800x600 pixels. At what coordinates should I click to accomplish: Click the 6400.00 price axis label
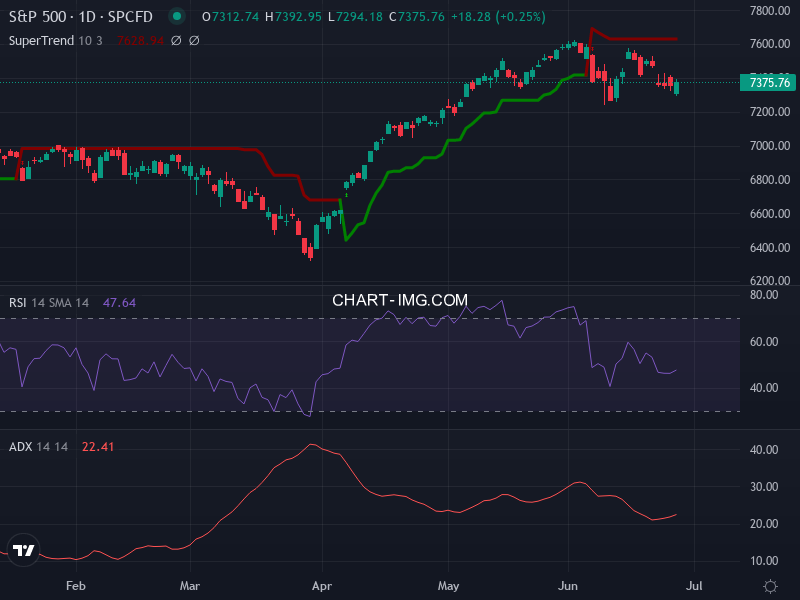(x=770, y=247)
